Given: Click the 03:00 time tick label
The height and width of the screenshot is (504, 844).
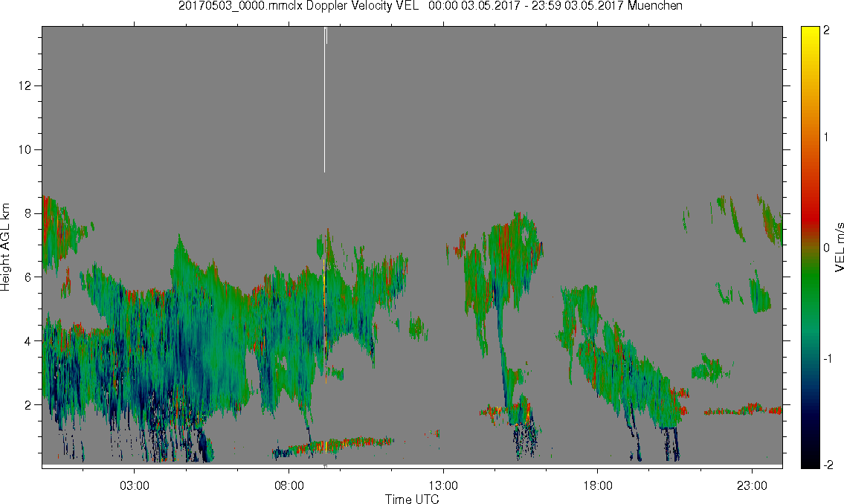Looking at the screenshot, I should click(x=135, y=485).
